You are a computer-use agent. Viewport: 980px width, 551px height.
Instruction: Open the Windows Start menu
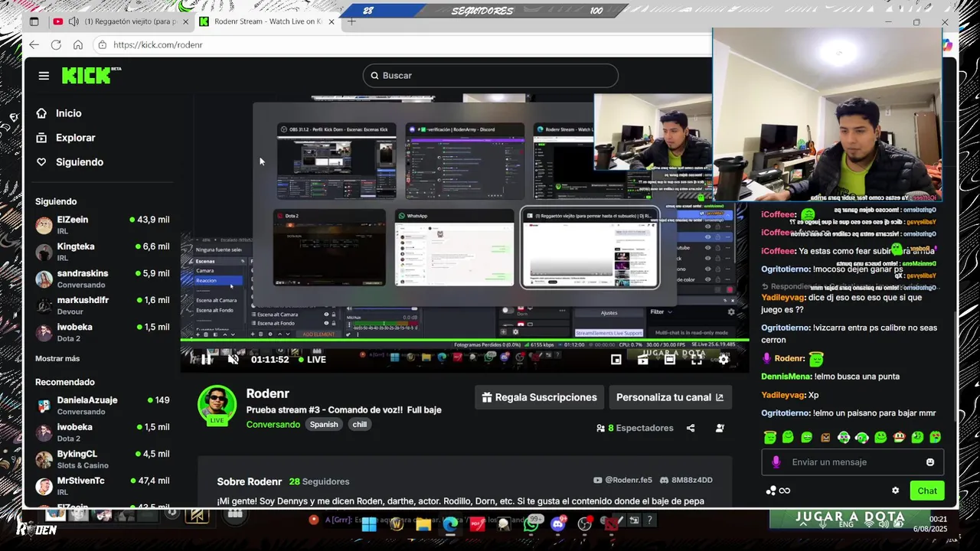pyautogui.click(x=368, y=524)
